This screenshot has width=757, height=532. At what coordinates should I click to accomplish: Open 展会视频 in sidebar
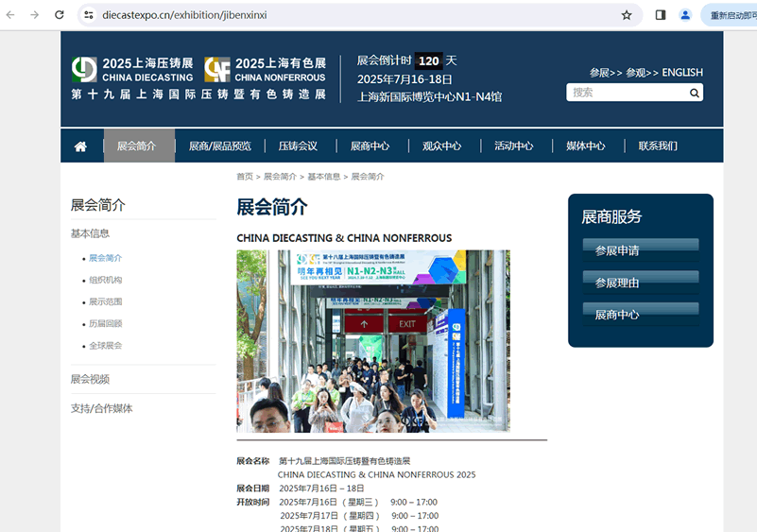91,379
